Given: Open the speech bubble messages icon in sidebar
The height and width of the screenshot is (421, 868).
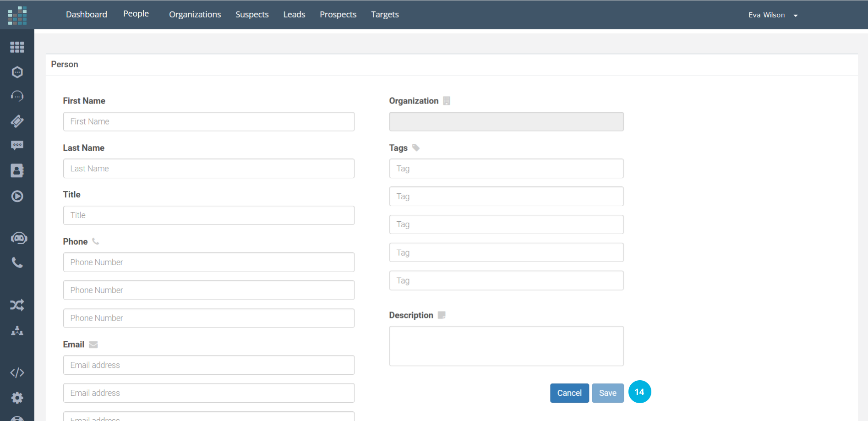Looking at the screenshot, I should (17, 146).
